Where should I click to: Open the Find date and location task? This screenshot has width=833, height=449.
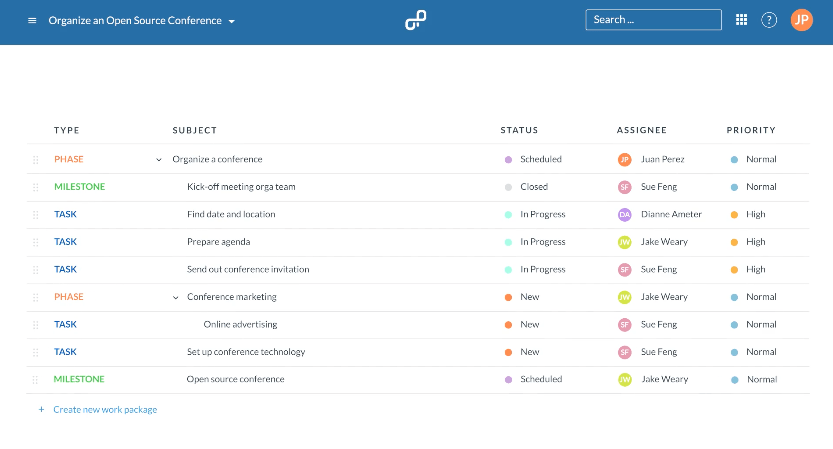(231, 214)
